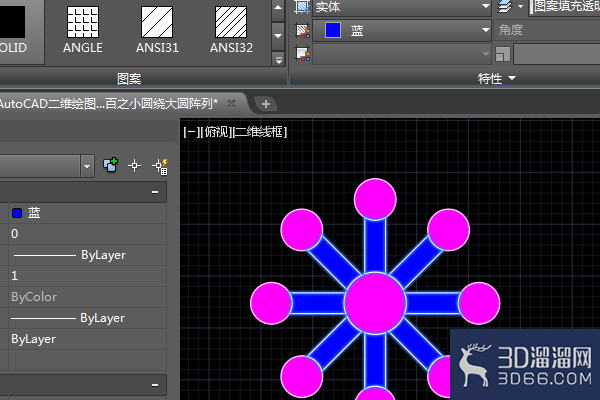Click the hatch color icon beside 蓝
600x400 pixels.
[x=303, y=31]
